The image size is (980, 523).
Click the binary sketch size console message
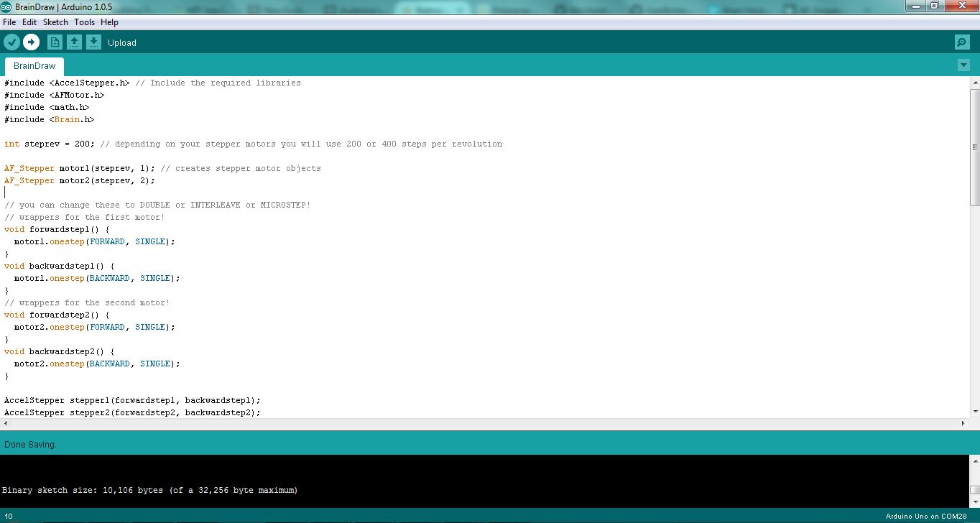click(x=150, y=490)
